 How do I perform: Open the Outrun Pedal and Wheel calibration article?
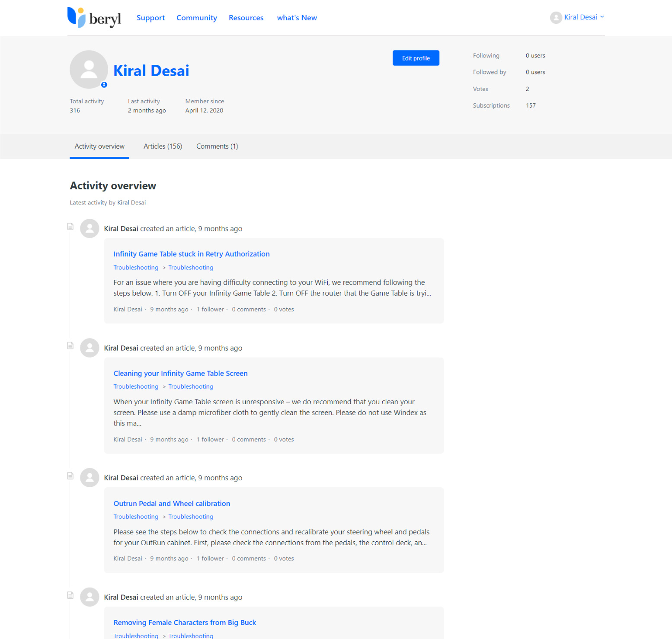(x=172, y=503)
